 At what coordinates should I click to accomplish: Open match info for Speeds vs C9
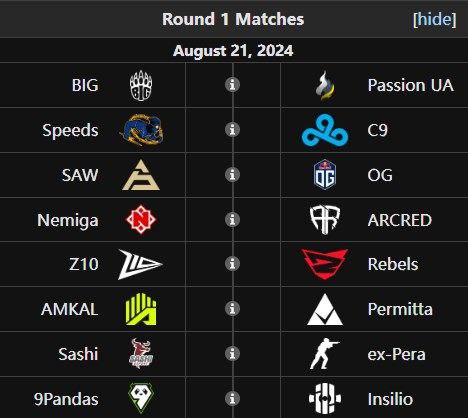[232, 130]
